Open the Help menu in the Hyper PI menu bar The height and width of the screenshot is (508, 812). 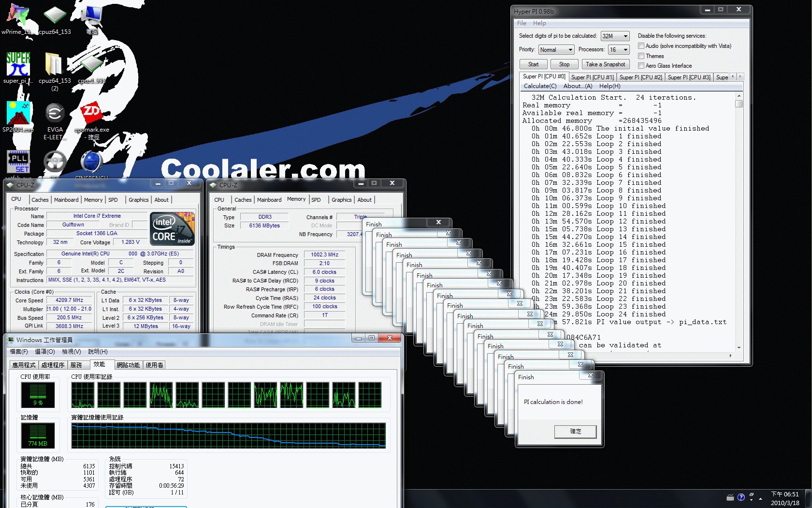tap(539, 23)
